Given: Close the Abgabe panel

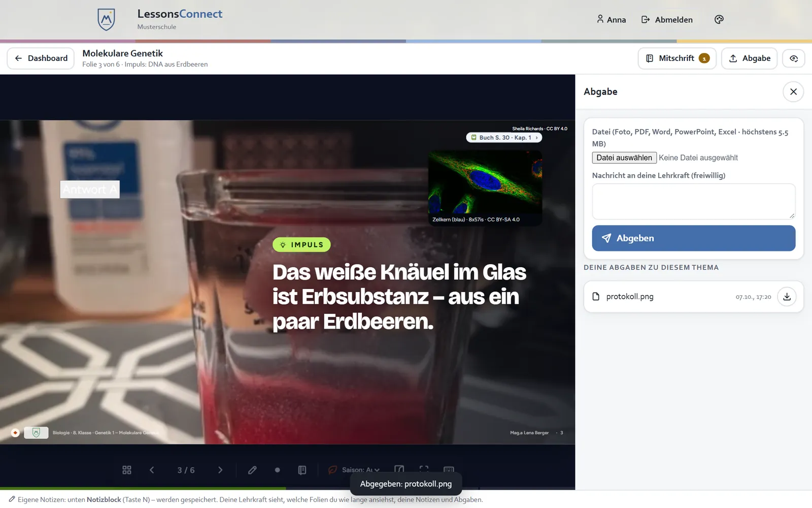Looking at the screenshot, I should (x=793, y=91).
